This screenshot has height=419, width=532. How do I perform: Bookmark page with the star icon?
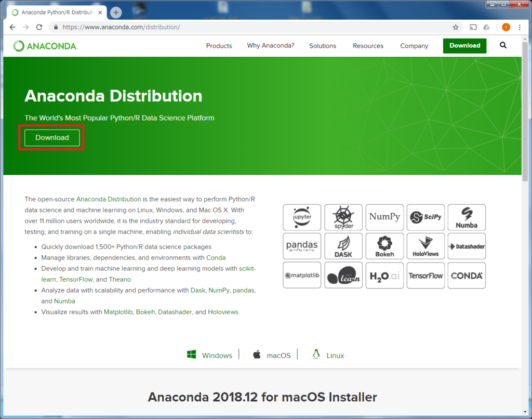coord(455,27)
